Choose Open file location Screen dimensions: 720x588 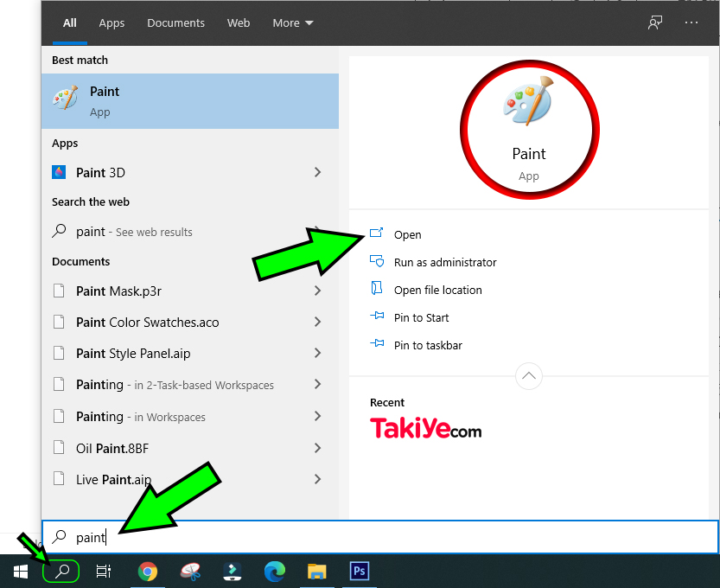437,291
